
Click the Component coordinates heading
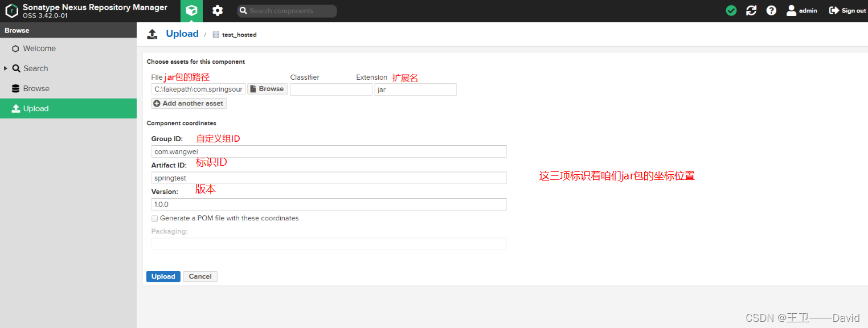(x=181, y=123)
